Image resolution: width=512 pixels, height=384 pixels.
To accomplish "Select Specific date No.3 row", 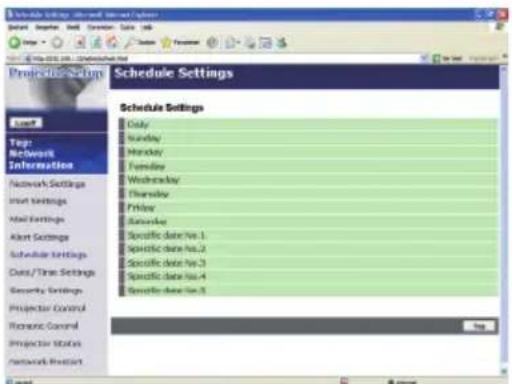I will pyautogui.click(x=308, y=263).
